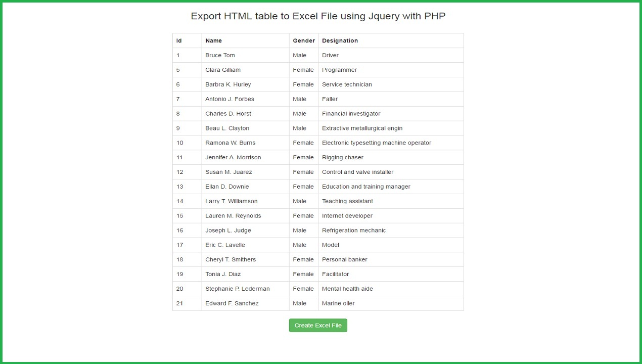Screen dimensions: 642x364
Task: Select the Financial investigator cell
Action: (351, 113)
